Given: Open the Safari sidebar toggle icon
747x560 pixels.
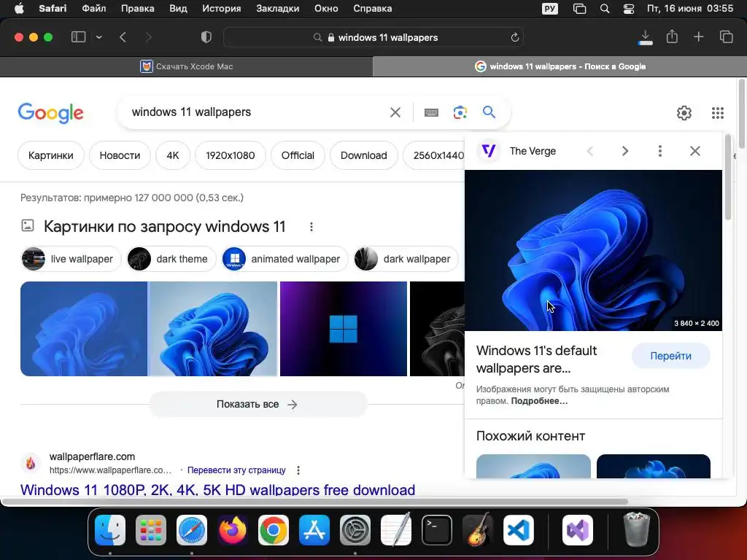Looking at the screenshot, I should pyautogui.click(x=78, y=37).
